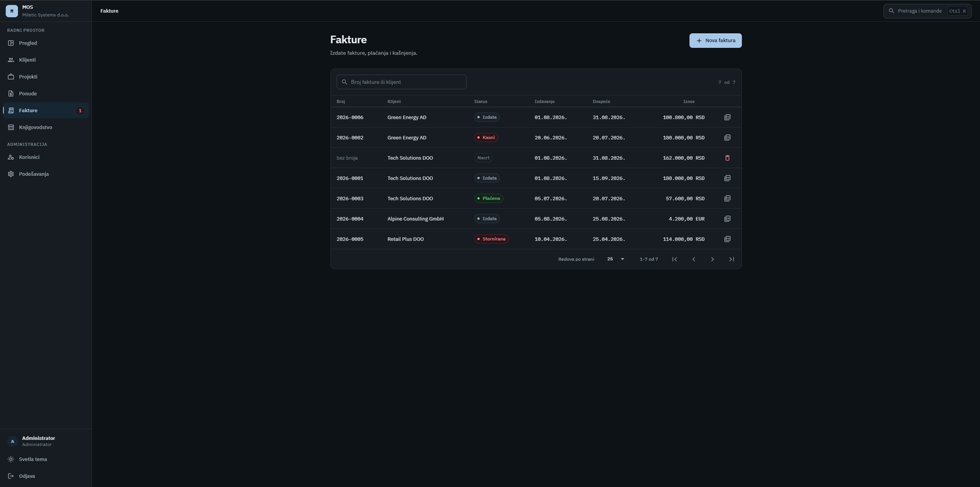Viewport: 980px width, 487px height.
Task: Open invoice number 2026-0006
Action: point(350,117)
